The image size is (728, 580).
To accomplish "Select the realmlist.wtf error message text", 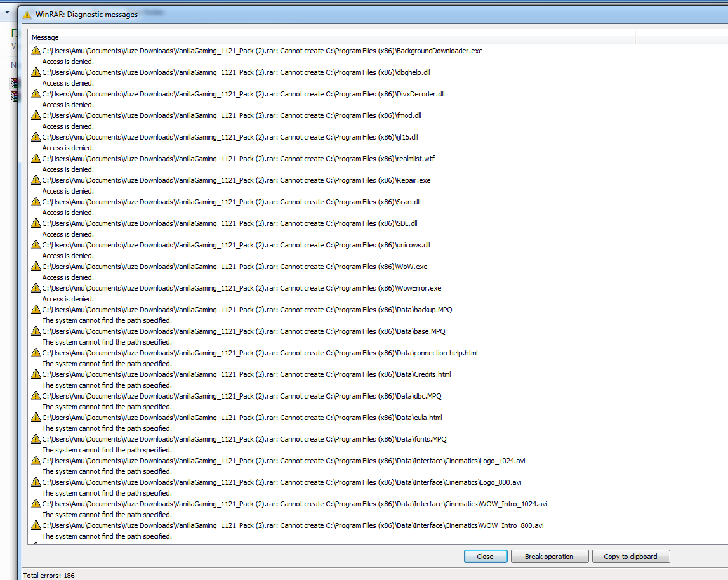I will (239, 159).
